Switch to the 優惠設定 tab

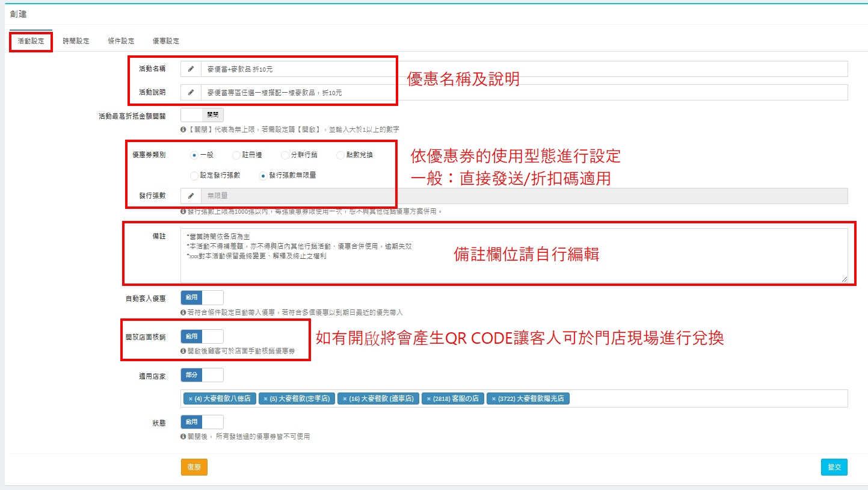click(165, 41)
